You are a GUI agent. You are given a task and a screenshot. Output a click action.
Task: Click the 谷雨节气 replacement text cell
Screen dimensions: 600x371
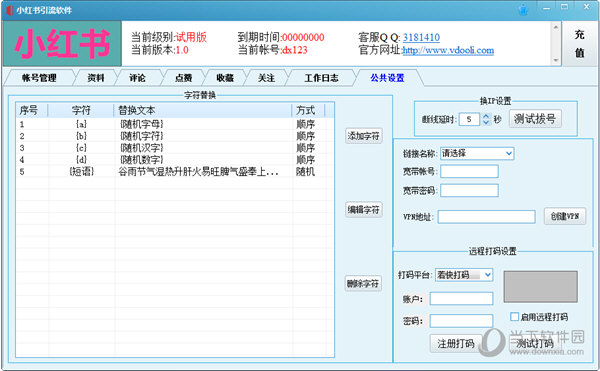click(x=198, y=172)
